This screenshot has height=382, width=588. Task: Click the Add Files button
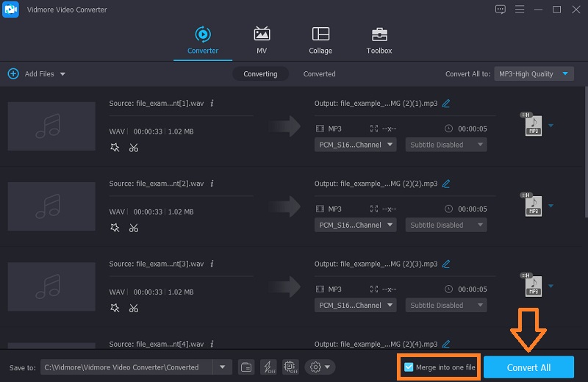click(35, 73)
